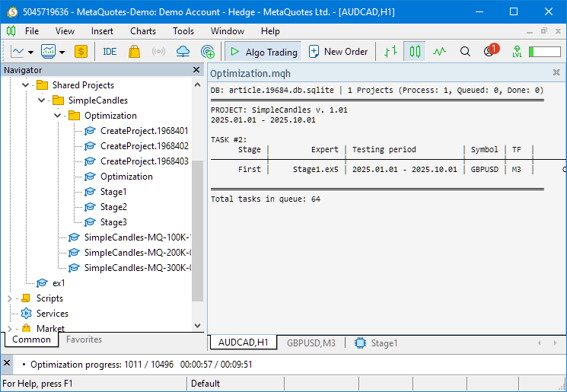Viewport: 567px width, 392px height.
Task: Click the chart templates icon
Action: [x=48, y=52]
